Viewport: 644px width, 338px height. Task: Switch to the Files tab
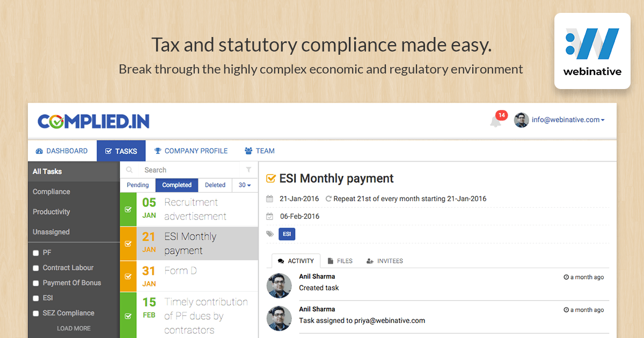(x=340, y=261)
